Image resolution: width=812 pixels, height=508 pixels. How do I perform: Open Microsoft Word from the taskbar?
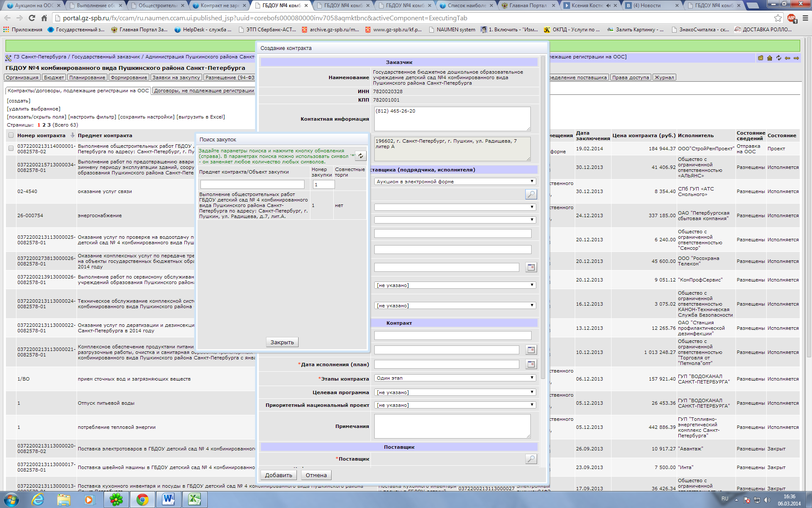[x=168, y=500]
